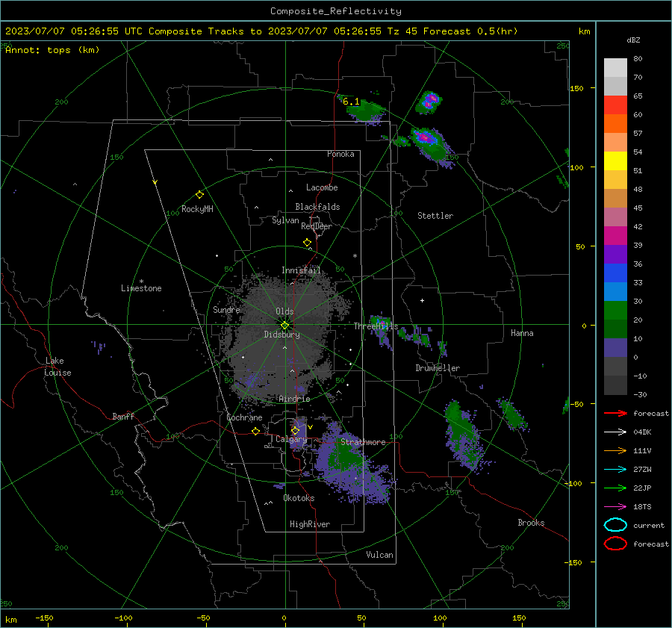The width and height of the screenshot is (672, 628).
Task: Click the white plus marker west of Hanna
Action: click(422, 300)
